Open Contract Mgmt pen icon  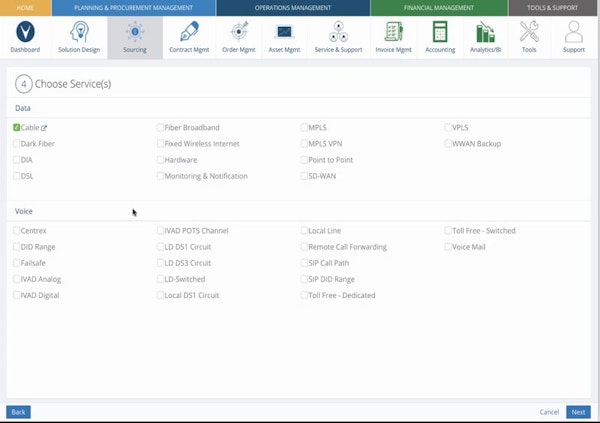pos(189,32)
